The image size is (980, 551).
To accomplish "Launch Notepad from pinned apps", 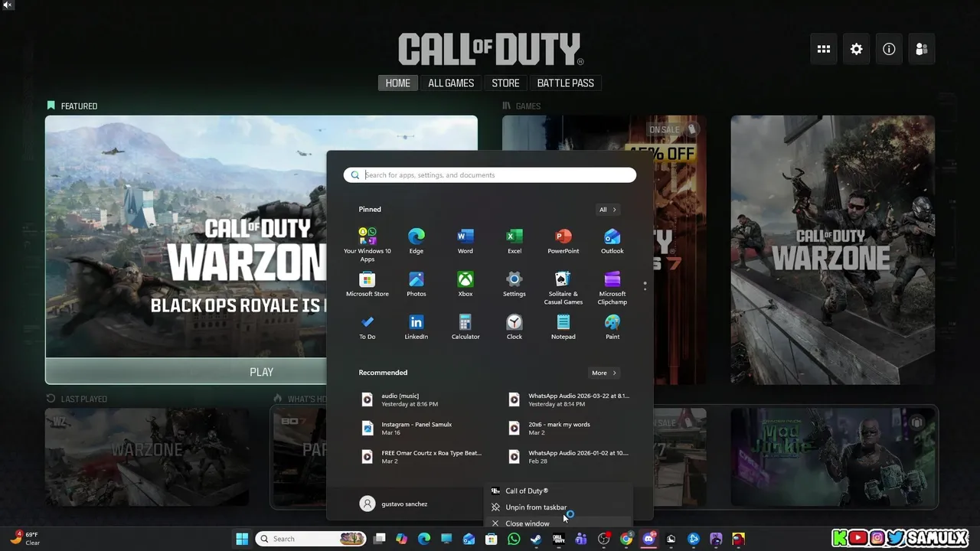I will pyautogui.click(x=563, y=326).
